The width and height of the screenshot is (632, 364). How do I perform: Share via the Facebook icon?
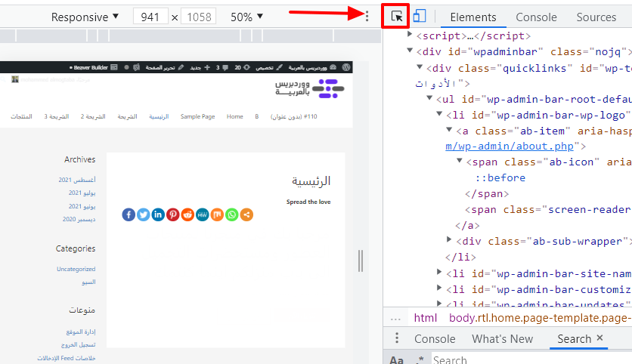129,214
